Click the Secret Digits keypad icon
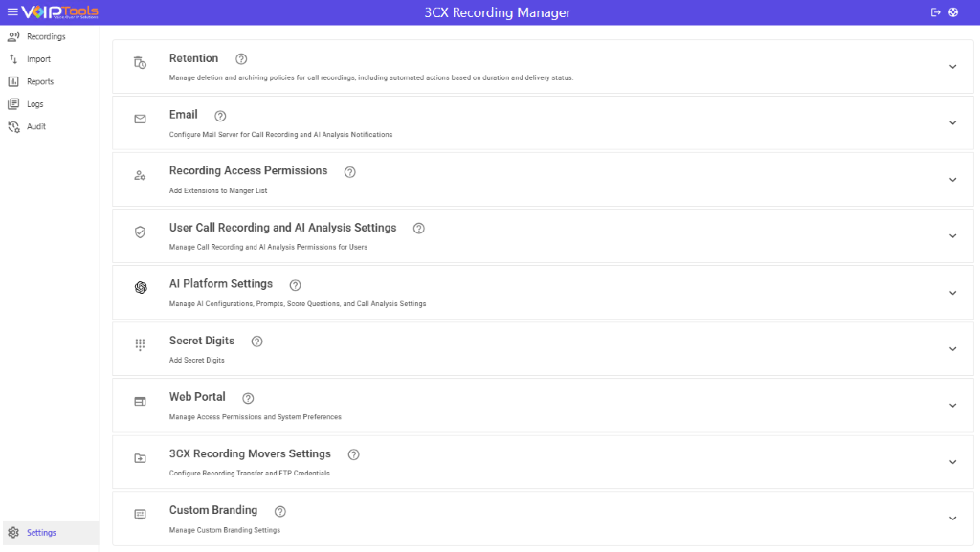980x552 pixels. point(140,344)
